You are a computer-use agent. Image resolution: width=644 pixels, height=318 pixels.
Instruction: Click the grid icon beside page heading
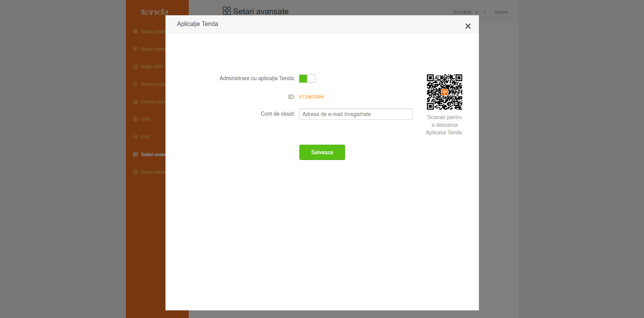[x=226, y=11]
